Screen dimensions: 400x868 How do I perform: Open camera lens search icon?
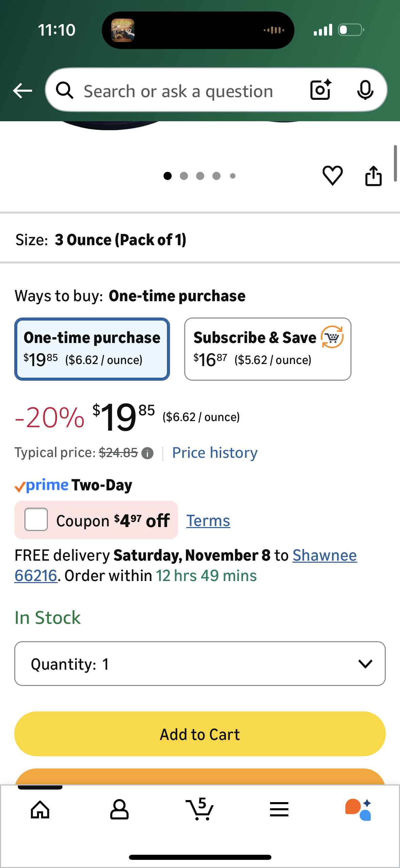pos(321,90)
